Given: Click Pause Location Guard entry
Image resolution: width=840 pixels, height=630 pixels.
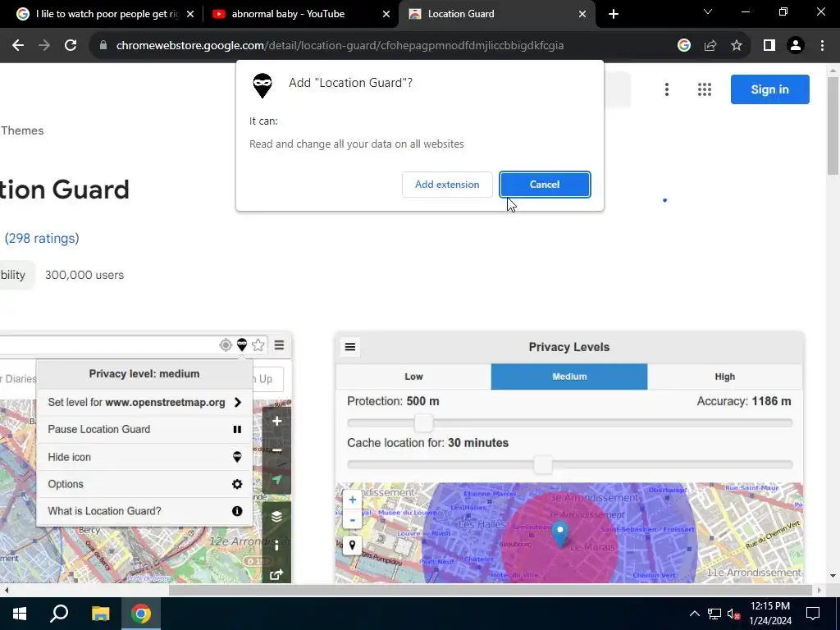Looking at the screenshot, I should point(144,430).
